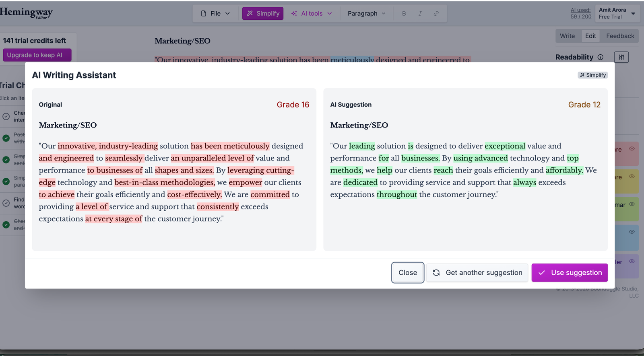
Task: Close the AI Writing Assistant dialog
Action: point(408,273)
